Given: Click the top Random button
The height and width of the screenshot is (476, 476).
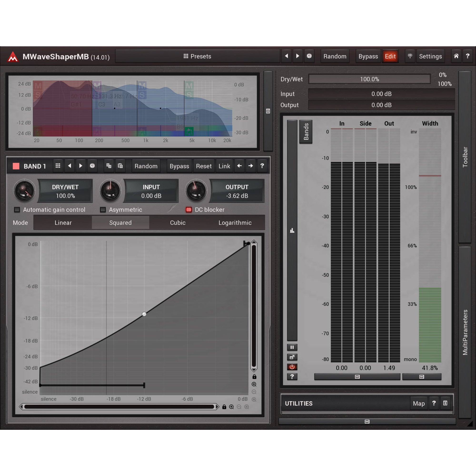Looking at the screenshot, I should point(335,56).
